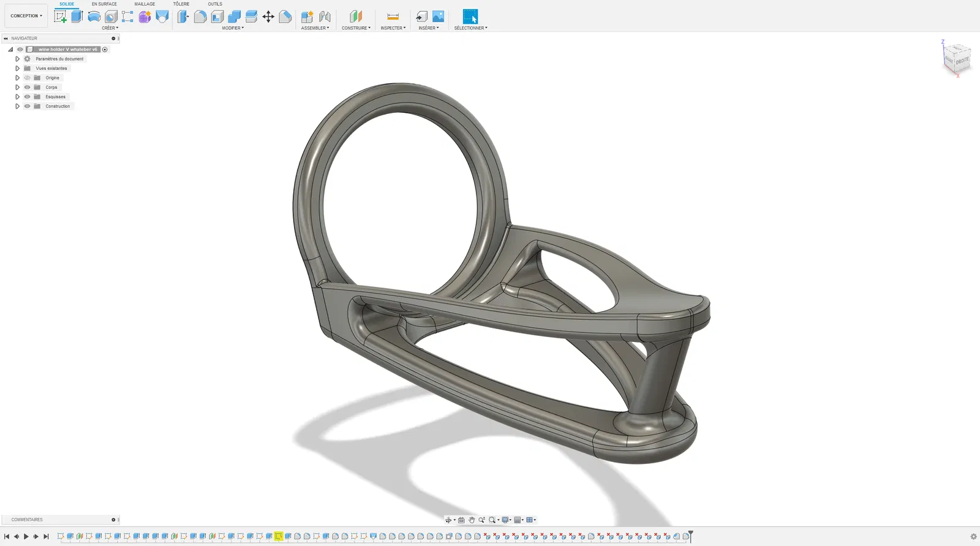Select the Create Sketch tool
980x546 pixels.
coord(60,17)
